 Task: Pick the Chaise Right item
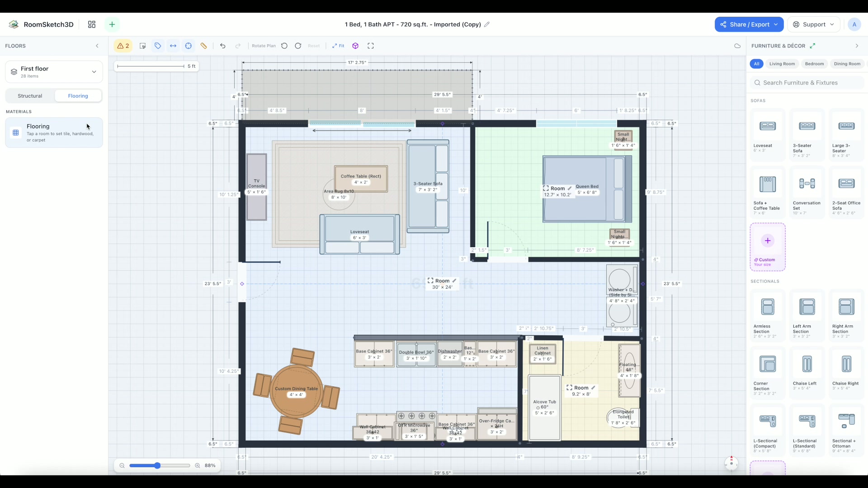point(846,373)
